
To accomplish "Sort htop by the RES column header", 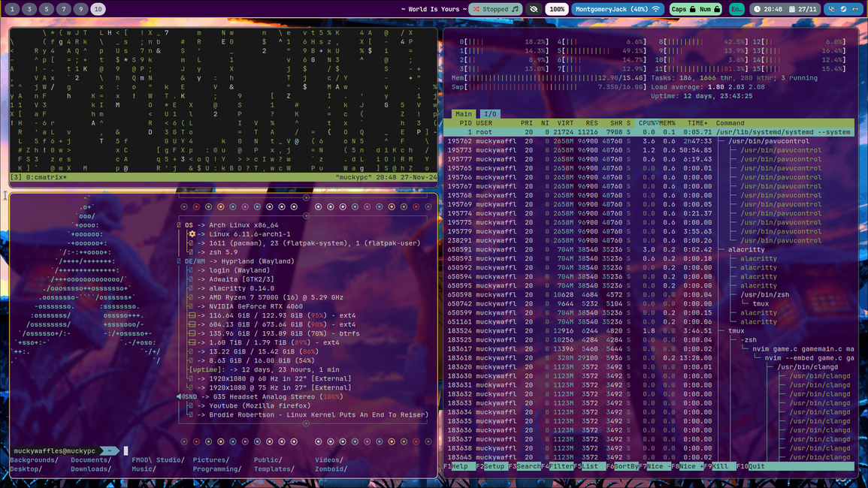I will pos(591,123).
